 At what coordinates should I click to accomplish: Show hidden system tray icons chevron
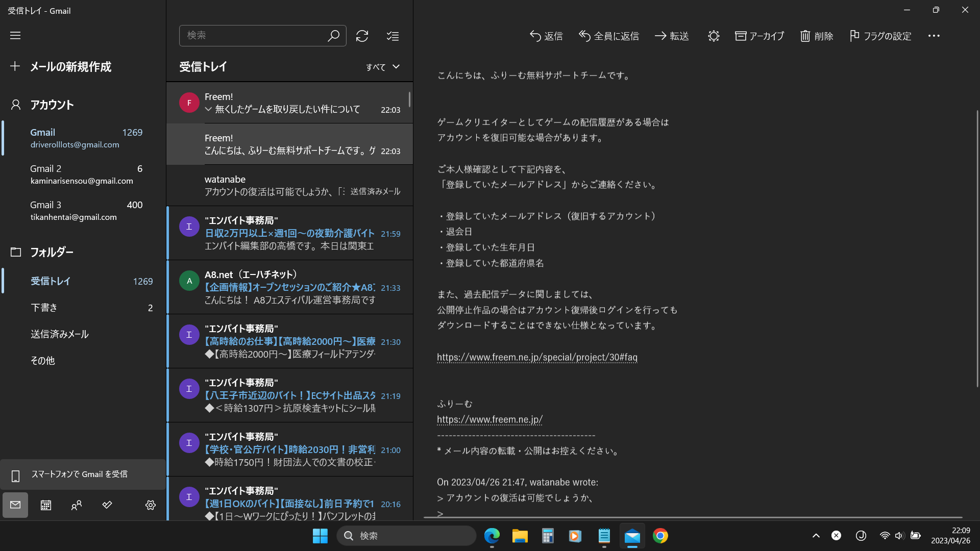816,536
